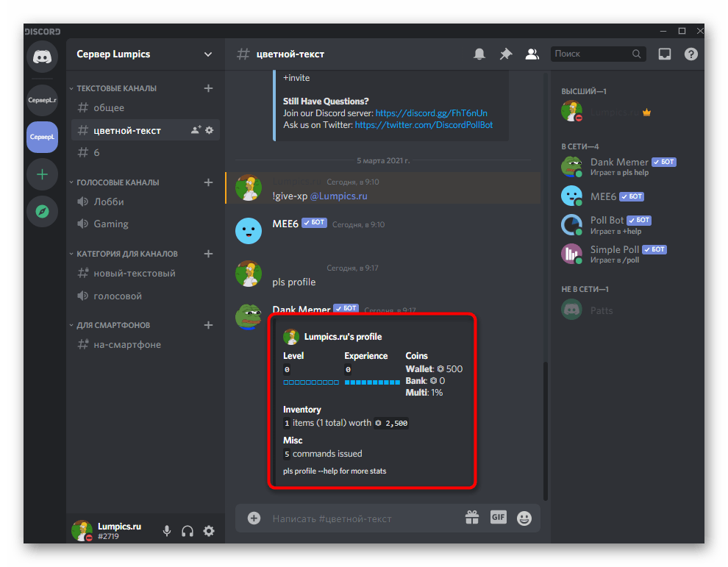Open user settings gear icon

(209, 531)
